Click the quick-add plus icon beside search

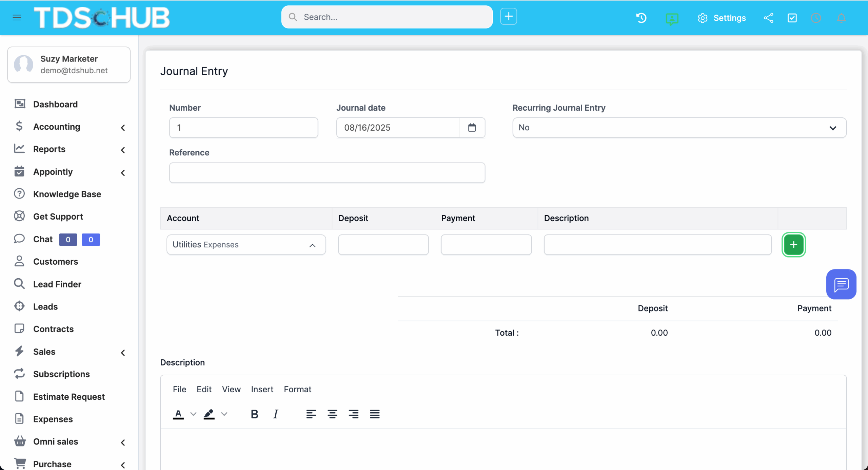point(508,17)
